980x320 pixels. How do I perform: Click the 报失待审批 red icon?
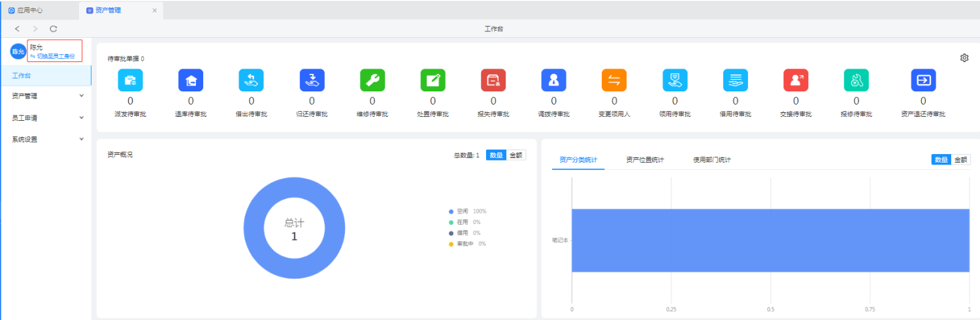click(493, 80)
